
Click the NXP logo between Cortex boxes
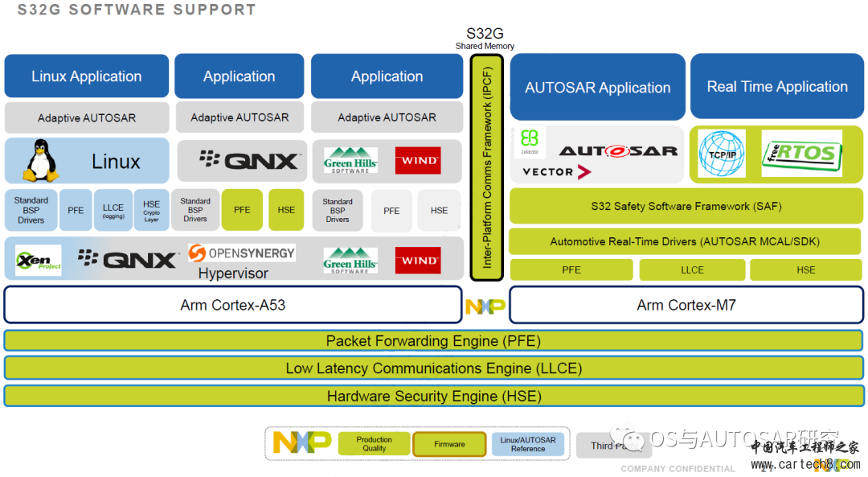click(x=485, y=306)
